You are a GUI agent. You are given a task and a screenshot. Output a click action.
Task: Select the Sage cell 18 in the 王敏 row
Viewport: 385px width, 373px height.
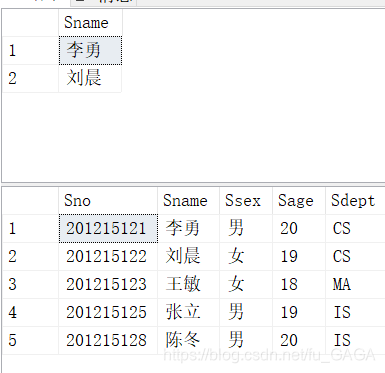(299, 284)
